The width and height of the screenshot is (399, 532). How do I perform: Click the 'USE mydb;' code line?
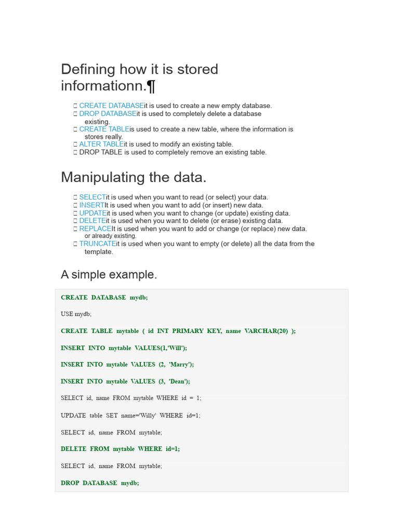coord(76,314)
